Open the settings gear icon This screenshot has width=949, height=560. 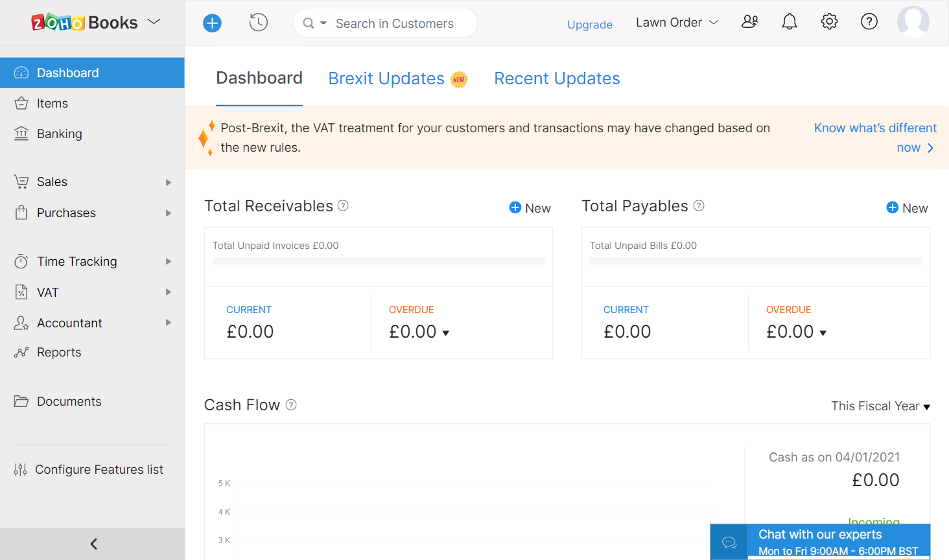click(829, 22)
